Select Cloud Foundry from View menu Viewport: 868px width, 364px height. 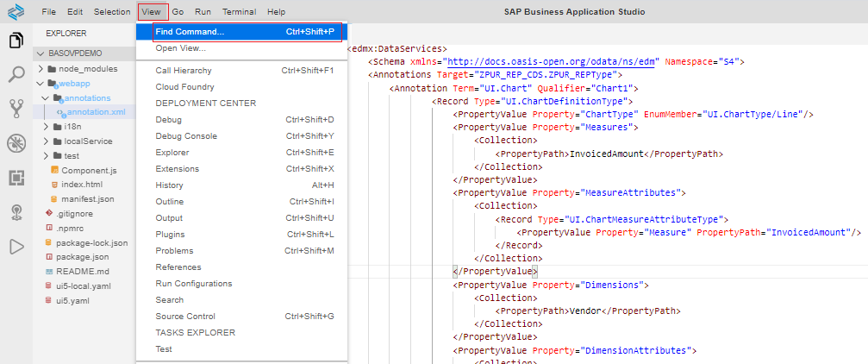[241, 87]
